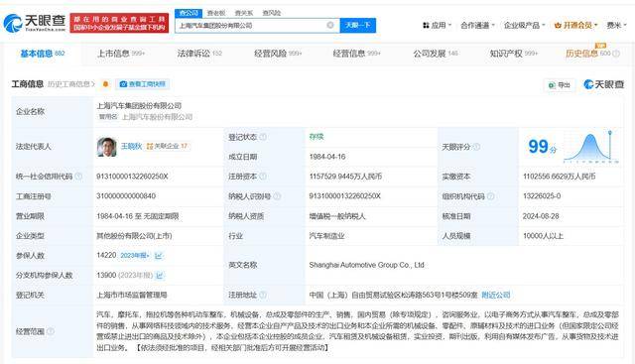The image size is (635, 364).
Task: Open the chart icon next to 13900
Action: [160, 276]
